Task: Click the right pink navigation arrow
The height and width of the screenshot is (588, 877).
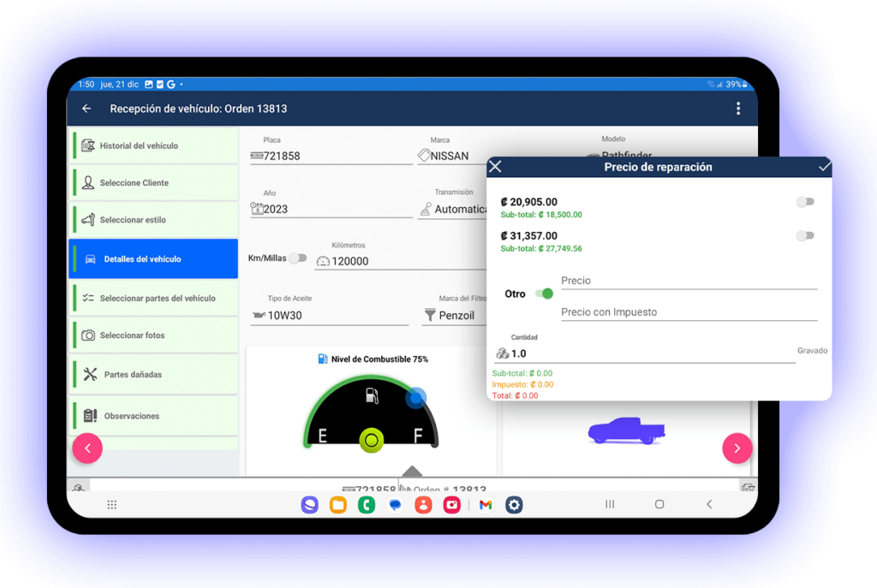Action: coord(737,448)
